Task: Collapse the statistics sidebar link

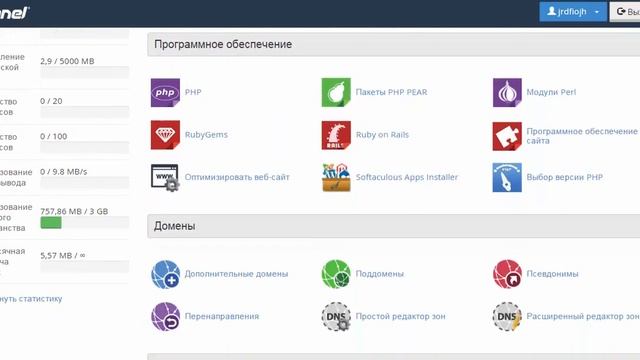Action: (31, 299)
